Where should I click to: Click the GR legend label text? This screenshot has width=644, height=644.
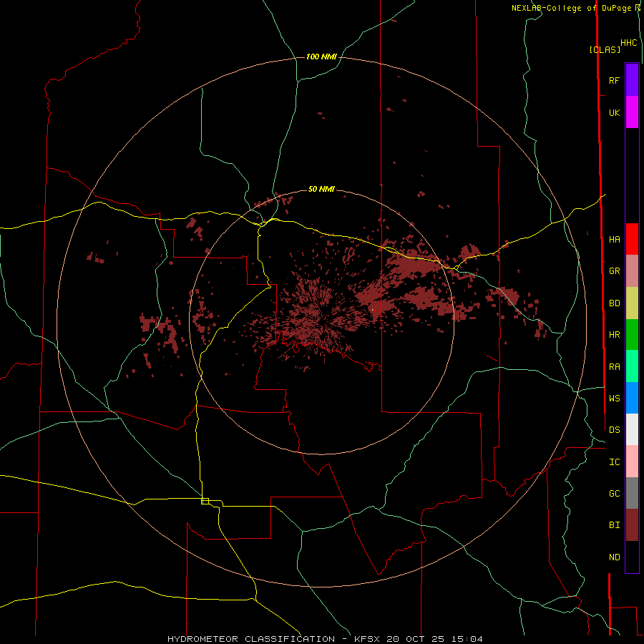coord(614,271)
